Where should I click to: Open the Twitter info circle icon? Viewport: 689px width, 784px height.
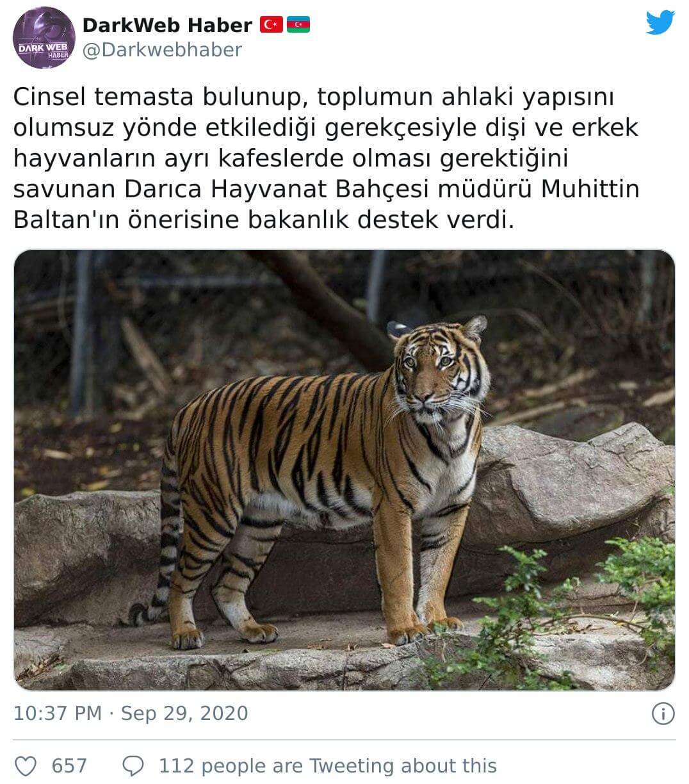(x=663, y=714)
